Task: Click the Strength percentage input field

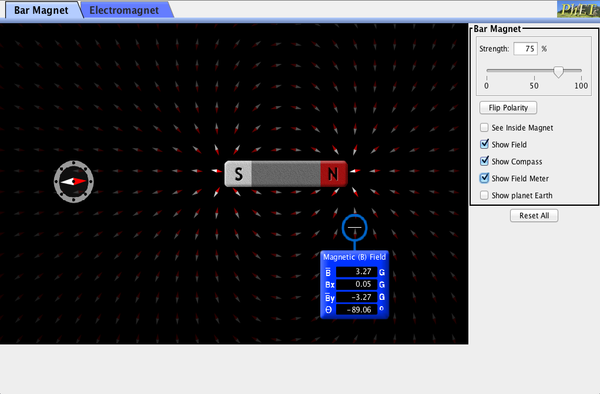Action: click(526, 49)
